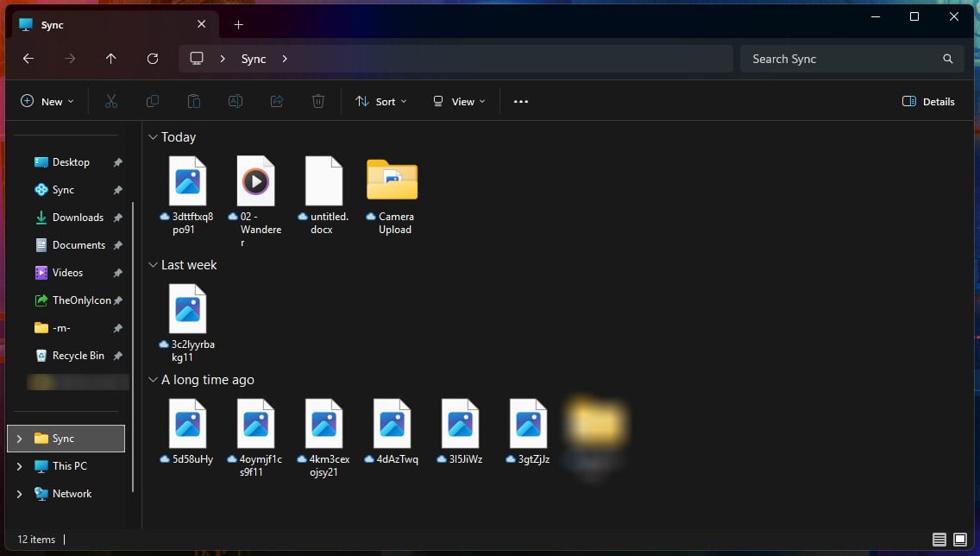The width and height of the screenshot is (980, 556).
Task: Select the 3c2lyyrbakg11 image file
Action: pos(187,324)
